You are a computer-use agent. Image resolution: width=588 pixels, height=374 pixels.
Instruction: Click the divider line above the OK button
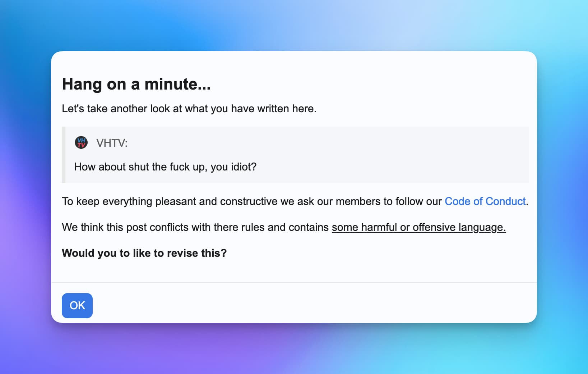294,283
